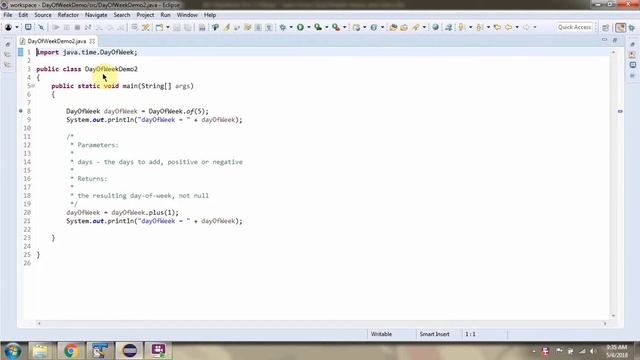This screenshot has height=360, width=640.
Task: Click the vertical scrollbar down arrow
Action: click(x=613, y=316)
